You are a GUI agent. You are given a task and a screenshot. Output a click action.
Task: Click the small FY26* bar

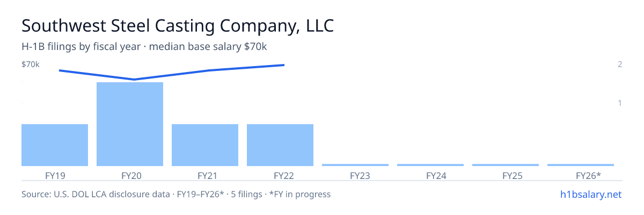click(x=581, y=165)
